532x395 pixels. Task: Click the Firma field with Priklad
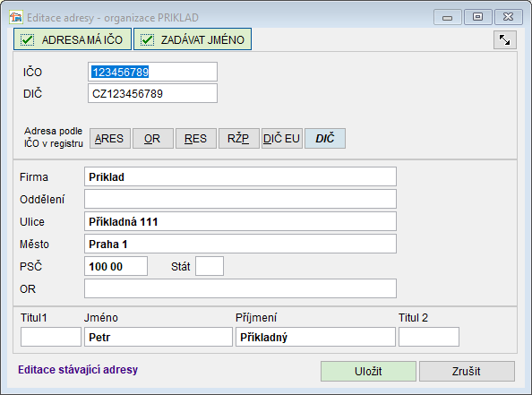point(240,176)
